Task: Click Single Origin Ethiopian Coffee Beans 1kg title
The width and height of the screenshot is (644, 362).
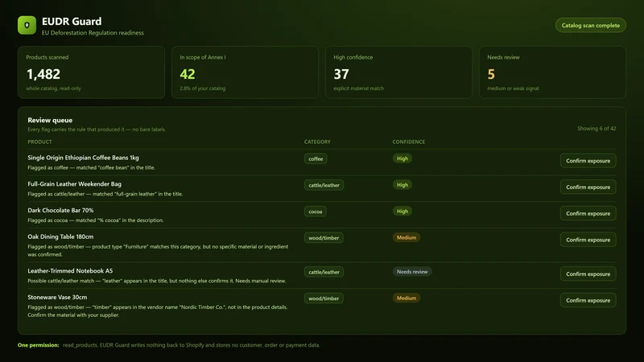Action: pos(84,158)
